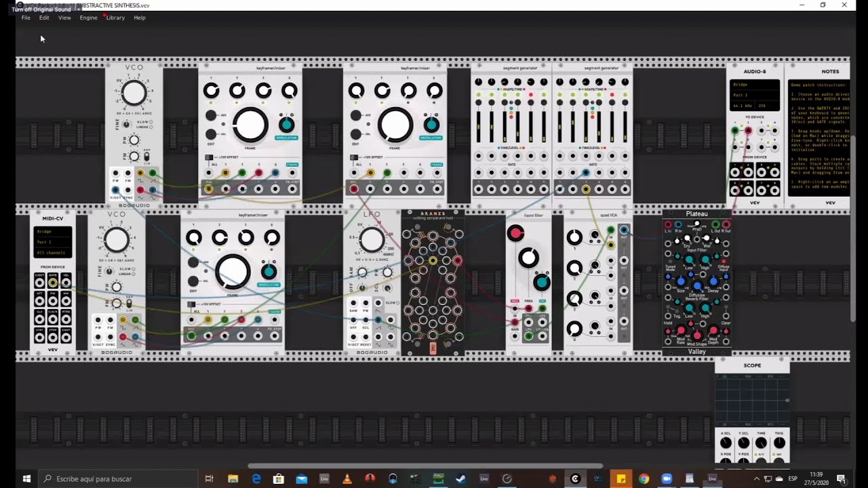Open the Engine menu
The image size is (868, 488).
(x=88, y=18)
